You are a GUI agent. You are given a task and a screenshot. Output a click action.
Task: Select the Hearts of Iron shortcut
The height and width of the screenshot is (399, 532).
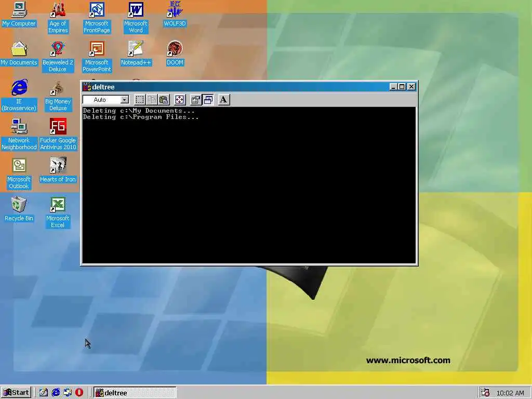(58, 170)
